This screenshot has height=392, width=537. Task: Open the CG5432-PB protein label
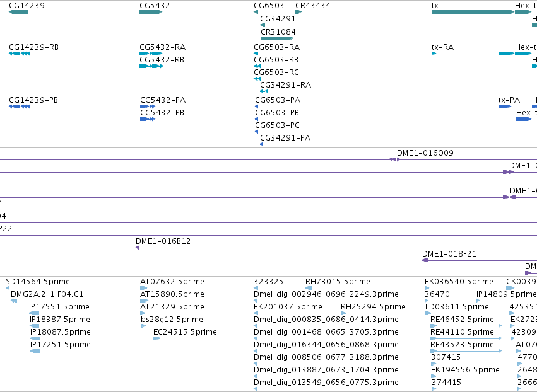[162, 113]
